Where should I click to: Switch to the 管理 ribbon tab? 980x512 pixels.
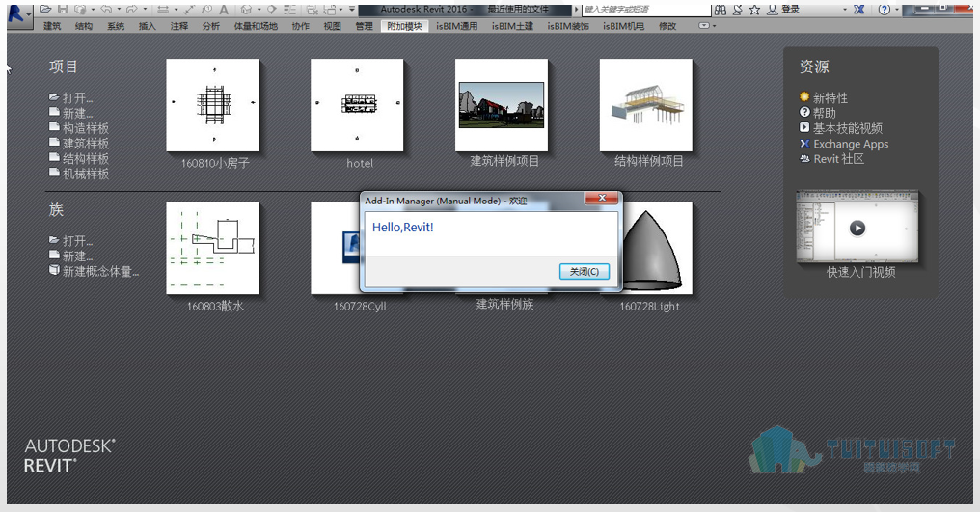pos(364,26)
